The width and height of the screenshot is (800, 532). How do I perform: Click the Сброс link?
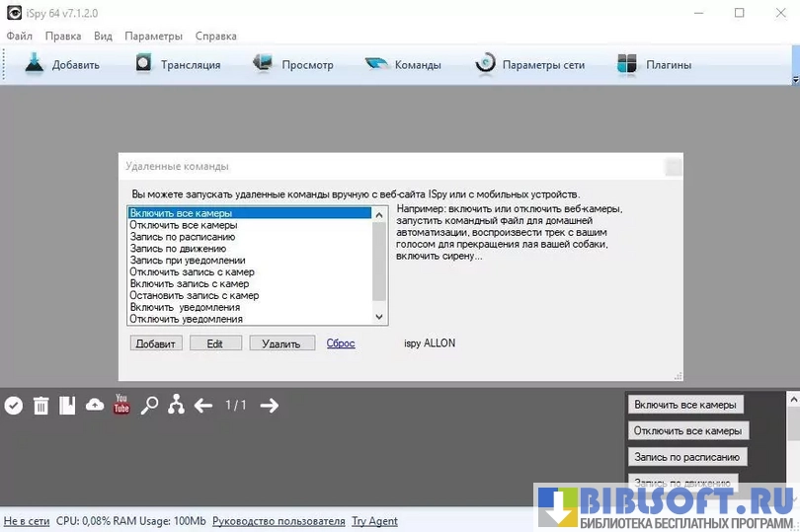pyautogui.click(x=341, y=343)
